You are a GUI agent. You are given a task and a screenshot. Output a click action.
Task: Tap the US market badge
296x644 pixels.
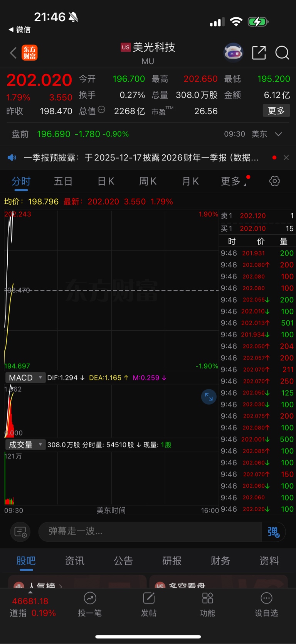click(126, 47)
